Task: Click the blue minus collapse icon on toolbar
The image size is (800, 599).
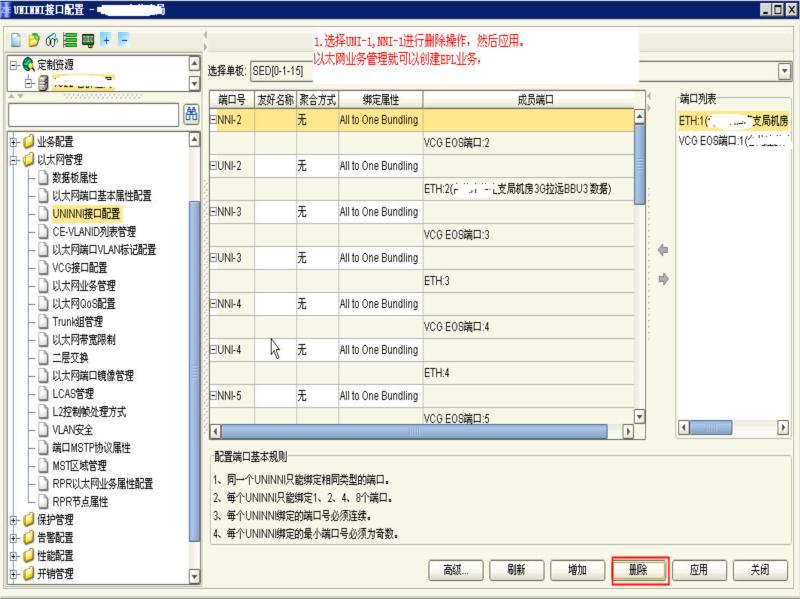Action: (124, 40)
